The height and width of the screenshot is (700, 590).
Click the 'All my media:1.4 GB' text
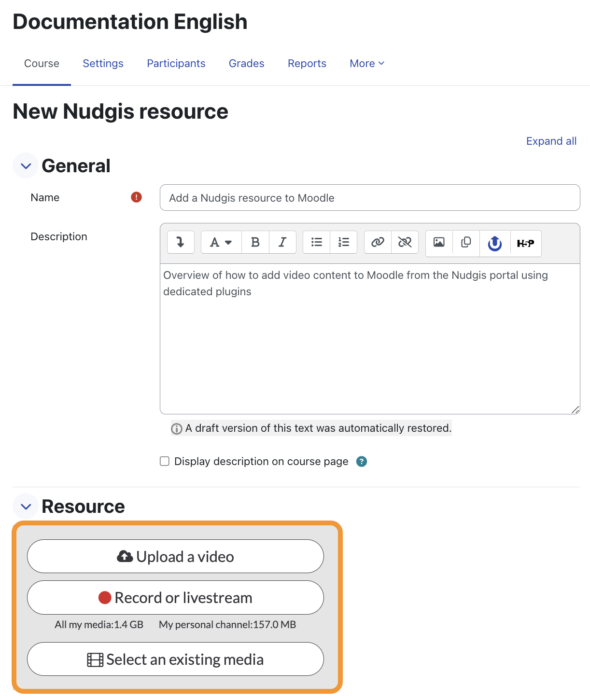tap(99, 624)
